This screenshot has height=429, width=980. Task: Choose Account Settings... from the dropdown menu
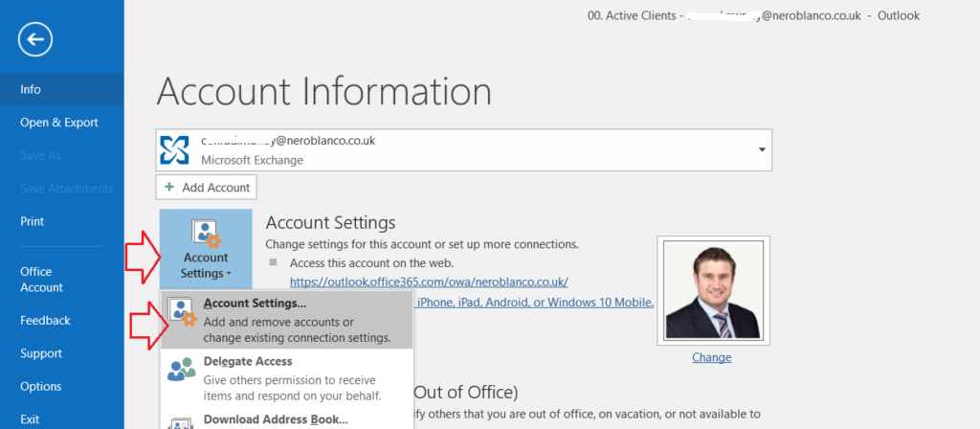(287, 320)
